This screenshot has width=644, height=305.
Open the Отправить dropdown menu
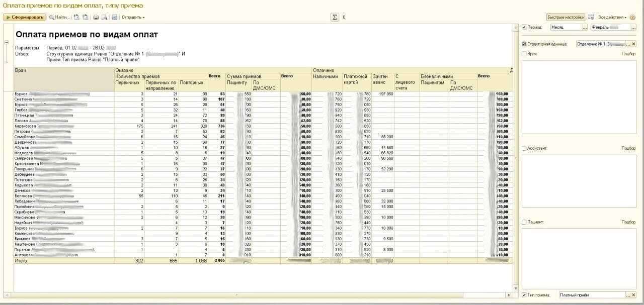point(133,17)
